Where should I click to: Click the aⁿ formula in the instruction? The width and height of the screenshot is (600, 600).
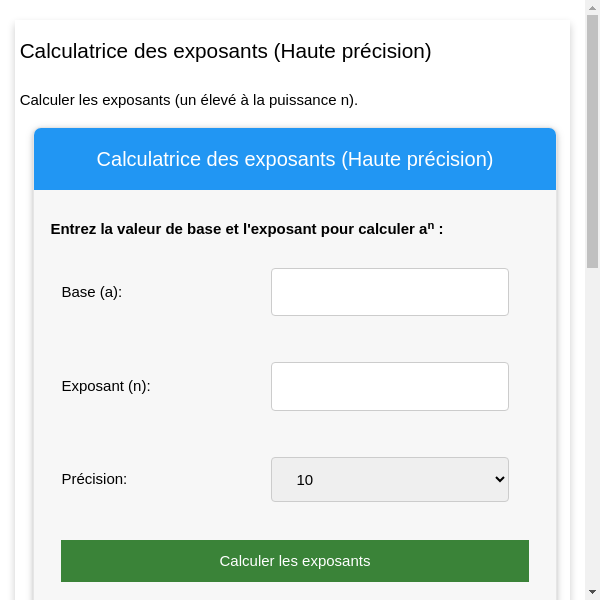(426, 228)
